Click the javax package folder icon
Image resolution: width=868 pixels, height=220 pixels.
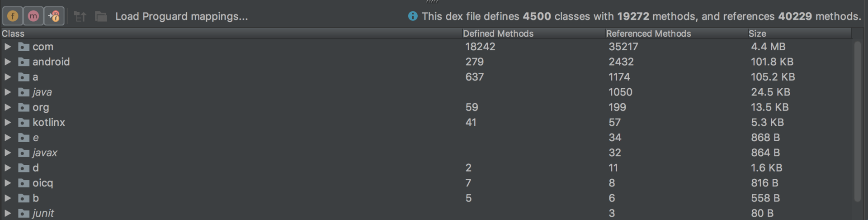[24, 153]
